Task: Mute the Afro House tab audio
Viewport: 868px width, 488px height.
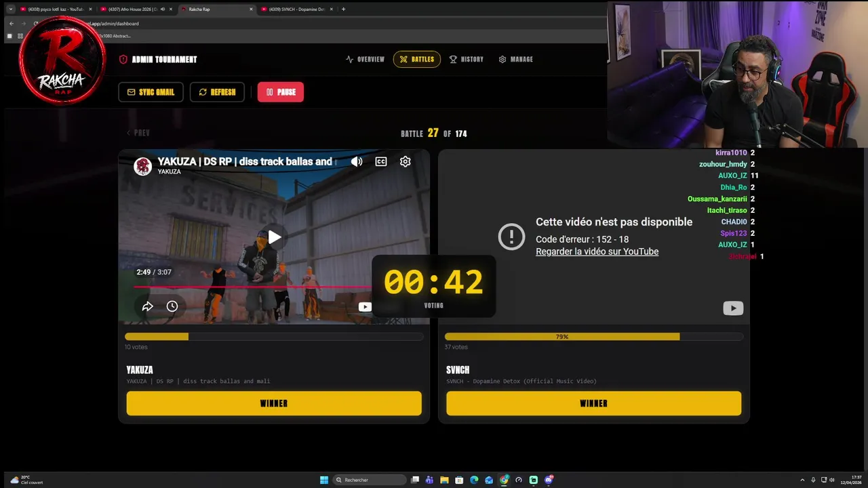Action: [x=162, y=9]
